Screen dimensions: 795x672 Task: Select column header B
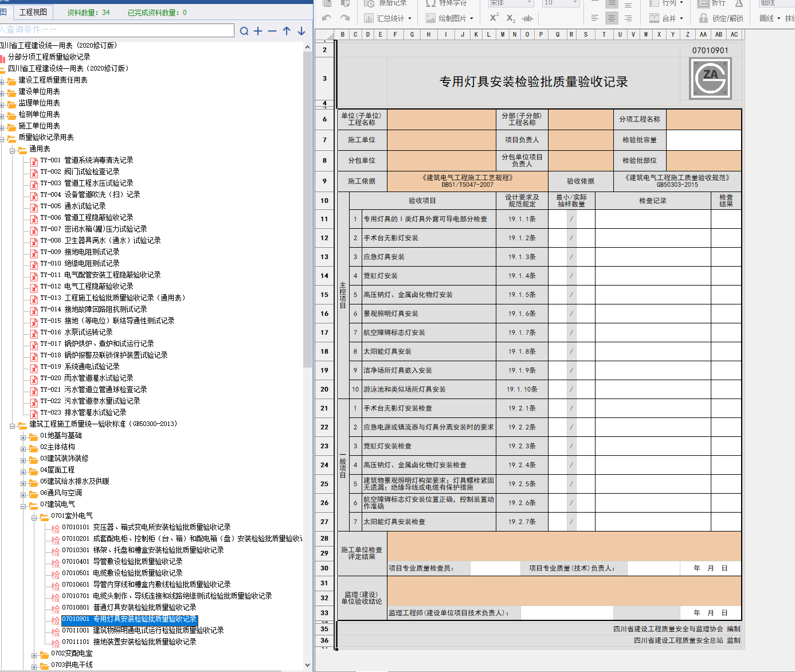(343, 34)
